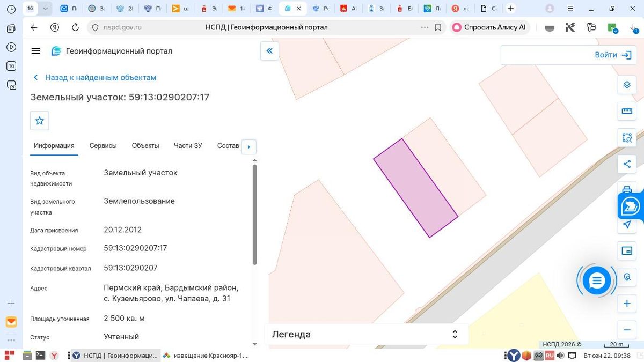Click the nspd.gov.ru address field

[122, 27]
